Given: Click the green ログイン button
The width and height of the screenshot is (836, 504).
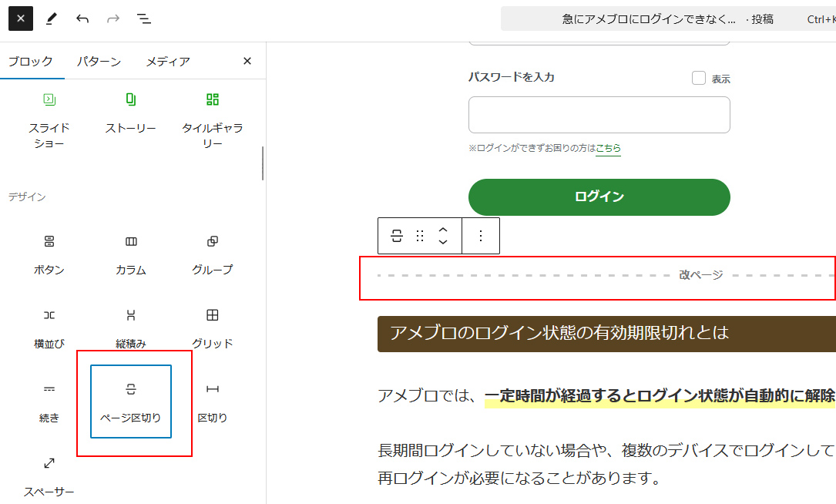Looking at the screenshot, I should (599, 197).
